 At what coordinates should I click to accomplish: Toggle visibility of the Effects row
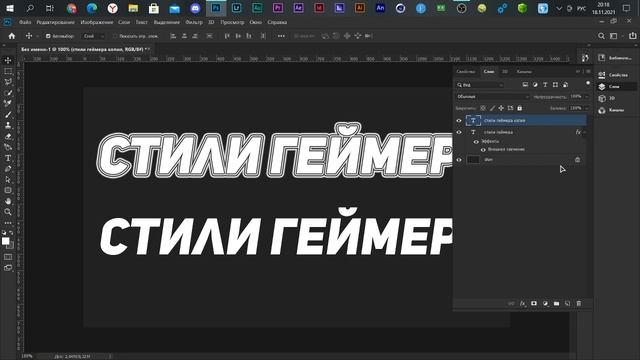[x=476, y=142]
